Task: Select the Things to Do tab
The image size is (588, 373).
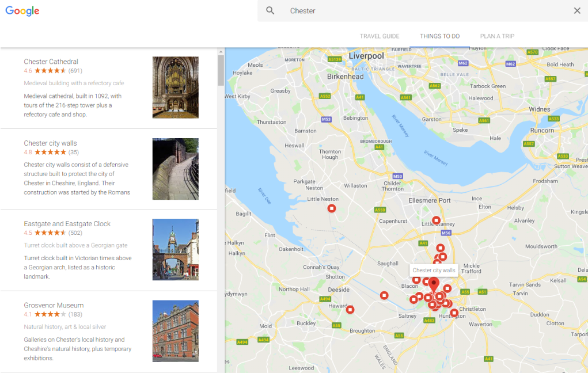Action: [439, 36]
